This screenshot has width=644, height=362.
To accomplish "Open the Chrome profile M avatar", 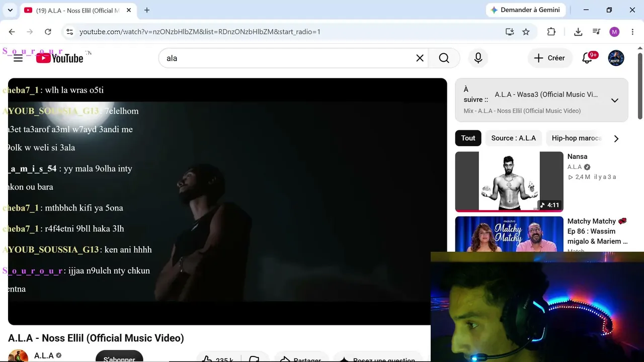I will 614,32.
